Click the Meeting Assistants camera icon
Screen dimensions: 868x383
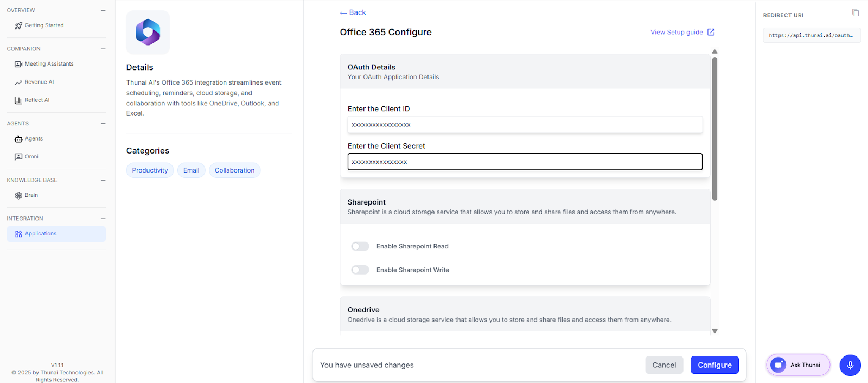tap(18, 64)
